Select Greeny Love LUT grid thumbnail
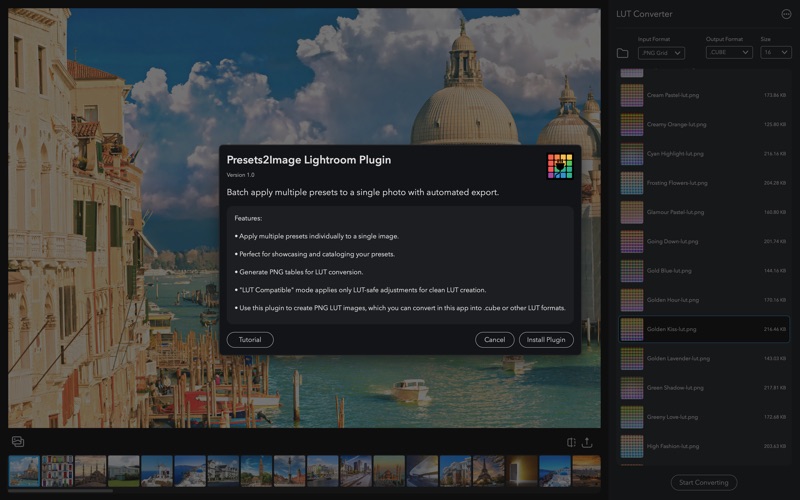This screenshot has height=500, width=800. pos(632,417)
